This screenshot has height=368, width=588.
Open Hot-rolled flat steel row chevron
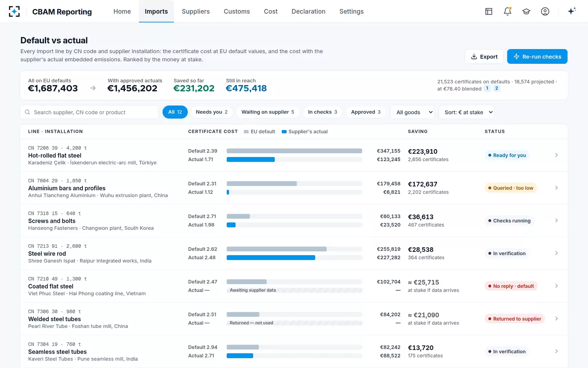pyautogui.click(x=557, y=155)
